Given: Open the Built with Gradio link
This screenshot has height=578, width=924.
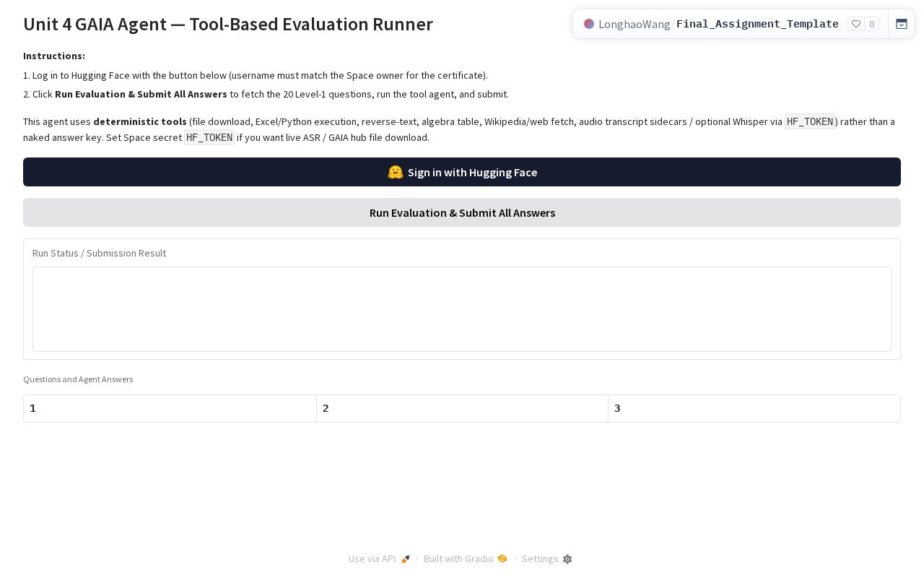Looking at the screenshot, I should (x=466, y=559).
